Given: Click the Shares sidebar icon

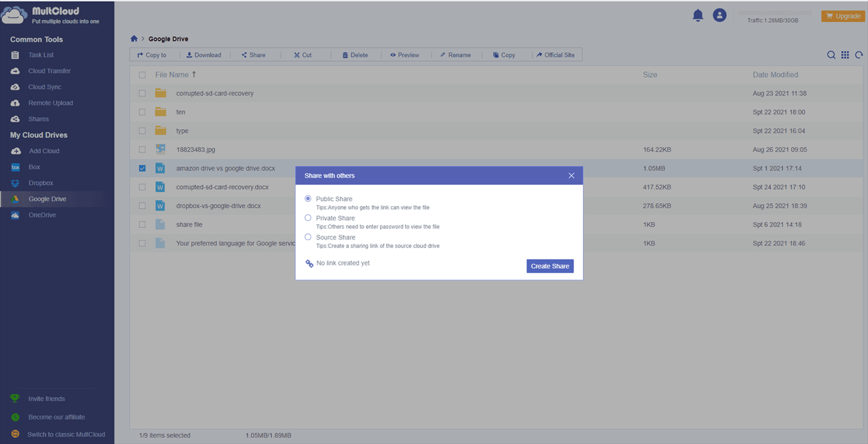Looking at the screenshot, I should point(15,119).
